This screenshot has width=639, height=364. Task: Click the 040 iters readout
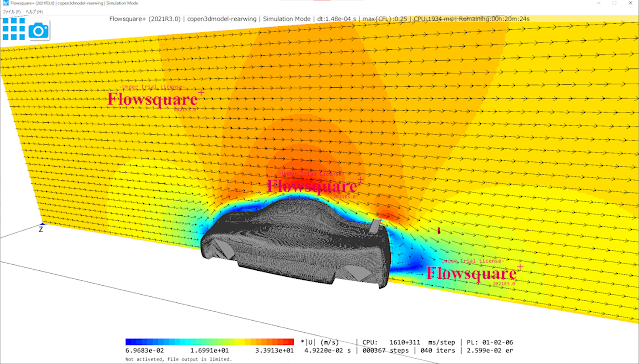point(437,351)
